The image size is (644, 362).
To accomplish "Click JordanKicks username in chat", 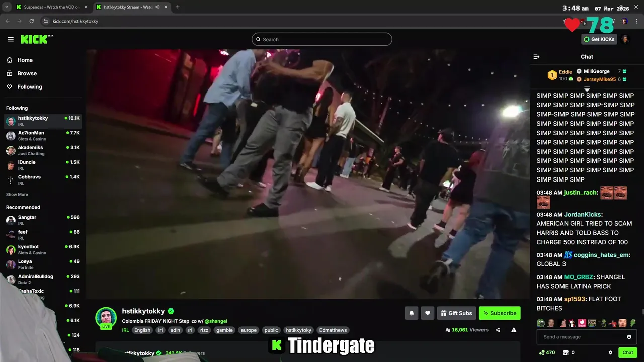I will point(582,214).
